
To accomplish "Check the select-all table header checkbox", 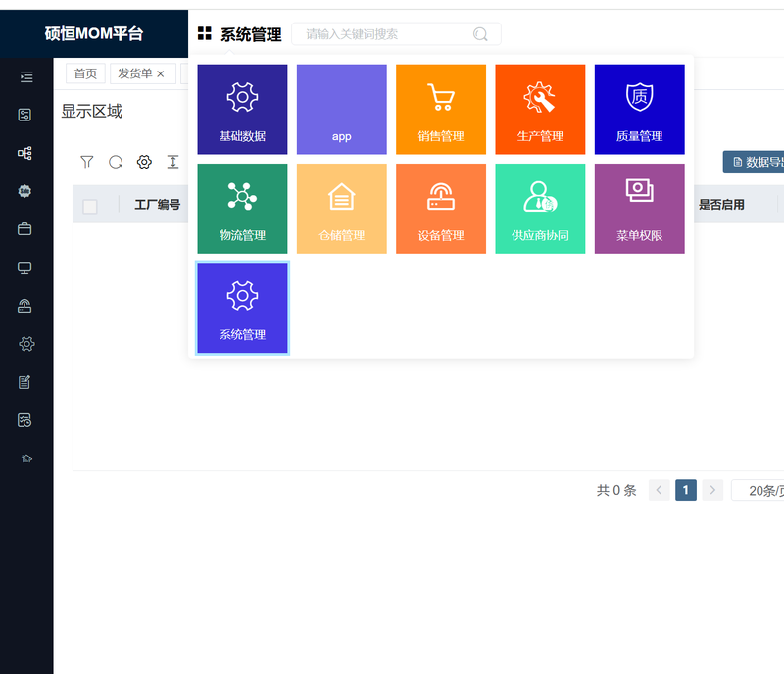I will click(x=90, y=206).
